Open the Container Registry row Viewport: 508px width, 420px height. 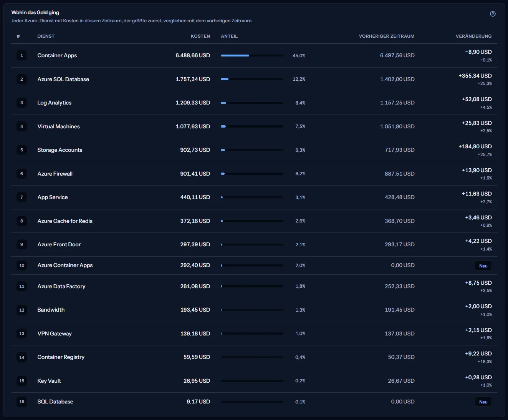(x=254, y=357)
